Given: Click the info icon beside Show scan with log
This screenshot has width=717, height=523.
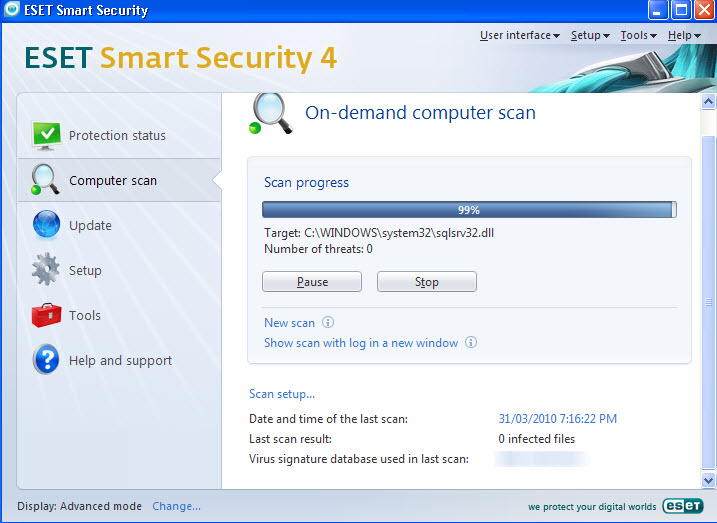Looking at the screenshot, I should click(x=471, y=342).
